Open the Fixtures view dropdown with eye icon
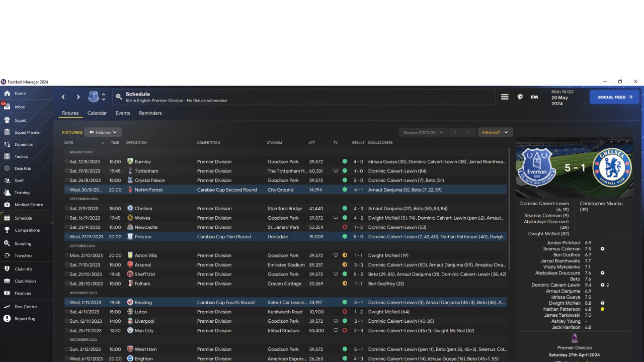 [x=103, y=132]
